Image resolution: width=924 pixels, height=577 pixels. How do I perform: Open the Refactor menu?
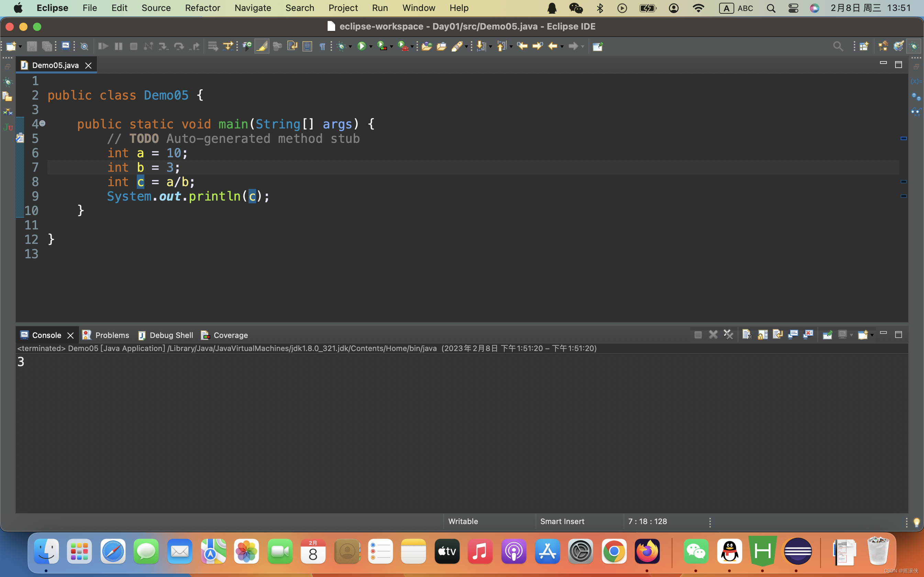pyautogui.click(x=202, y=8)
